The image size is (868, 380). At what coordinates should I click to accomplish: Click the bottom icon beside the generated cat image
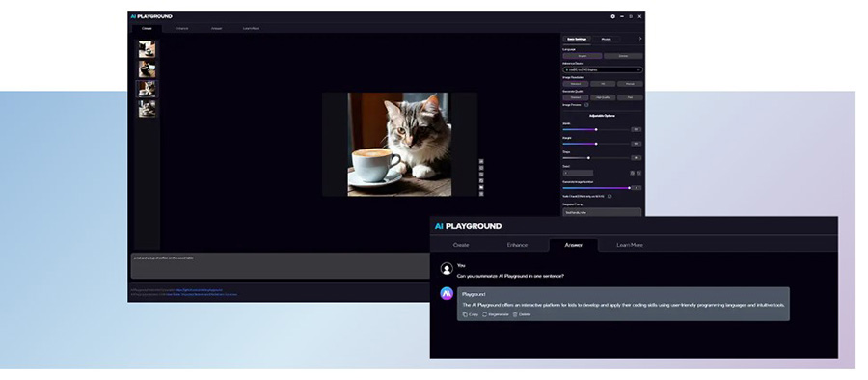point(481,194)
